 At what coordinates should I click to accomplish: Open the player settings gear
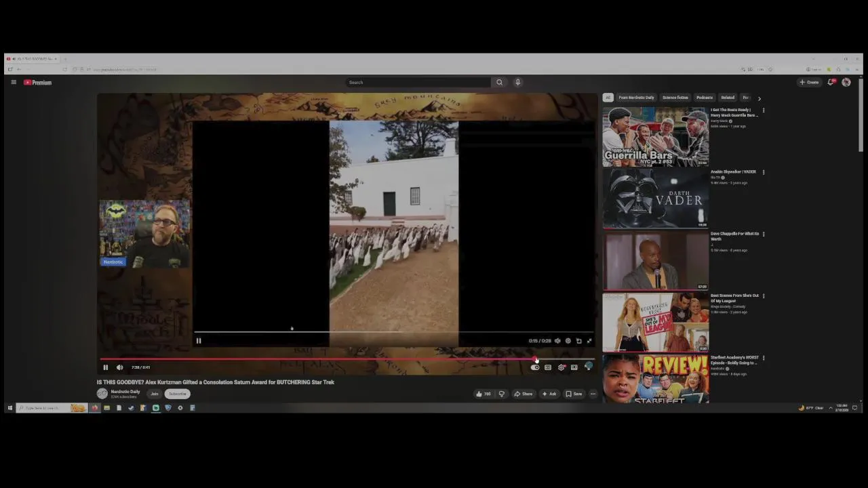[x=561, y=367]
